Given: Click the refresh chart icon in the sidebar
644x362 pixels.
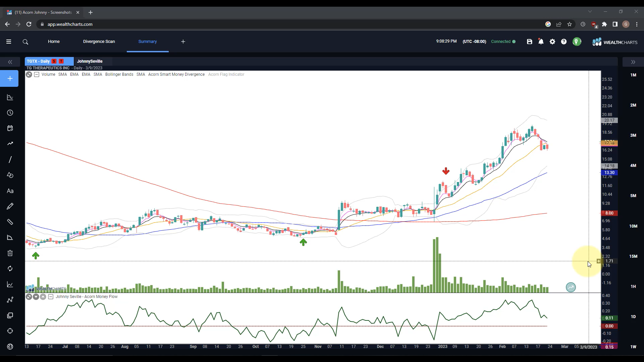Looking at the screenshot, I should 10,268.
